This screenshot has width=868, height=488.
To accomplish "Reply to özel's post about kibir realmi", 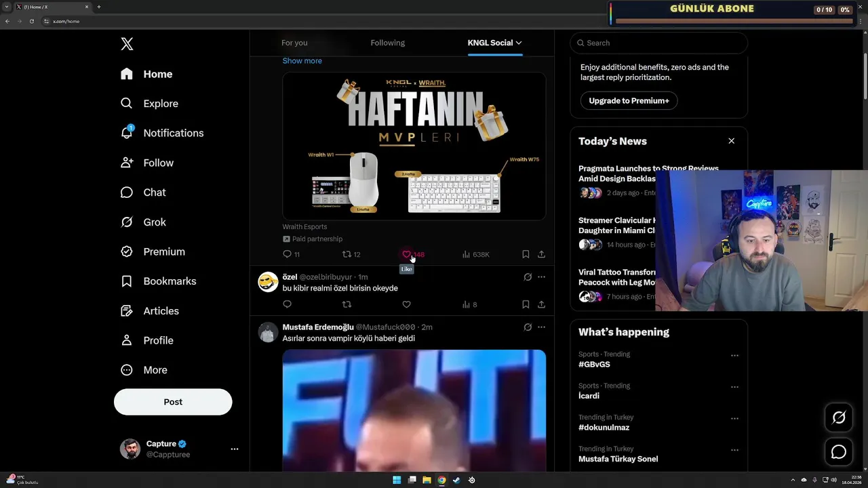I will [x=287, y=304].
